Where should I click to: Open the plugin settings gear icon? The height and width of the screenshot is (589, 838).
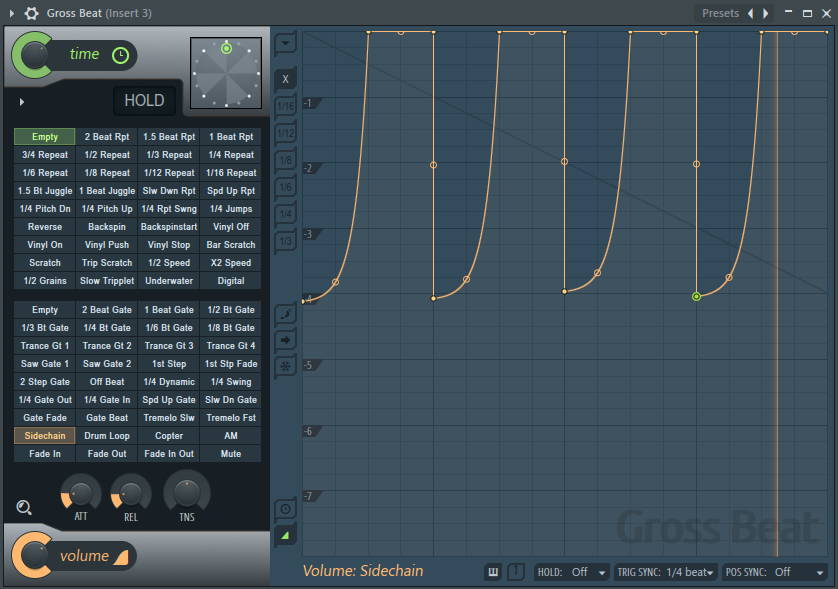click(x=32, y=13)
